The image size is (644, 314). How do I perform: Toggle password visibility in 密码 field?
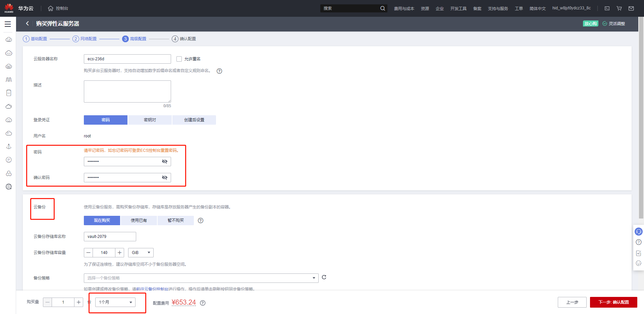coord(164,162)
